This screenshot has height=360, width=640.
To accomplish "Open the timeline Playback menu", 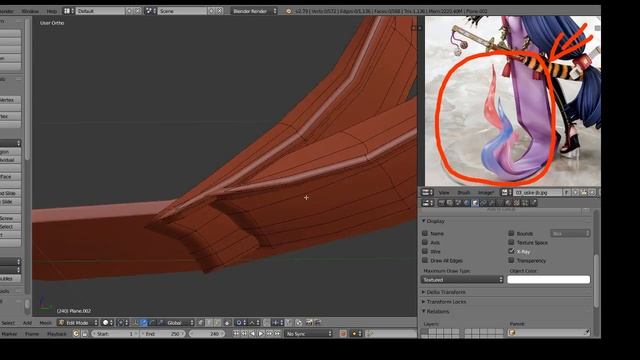I will click(56, 334).
